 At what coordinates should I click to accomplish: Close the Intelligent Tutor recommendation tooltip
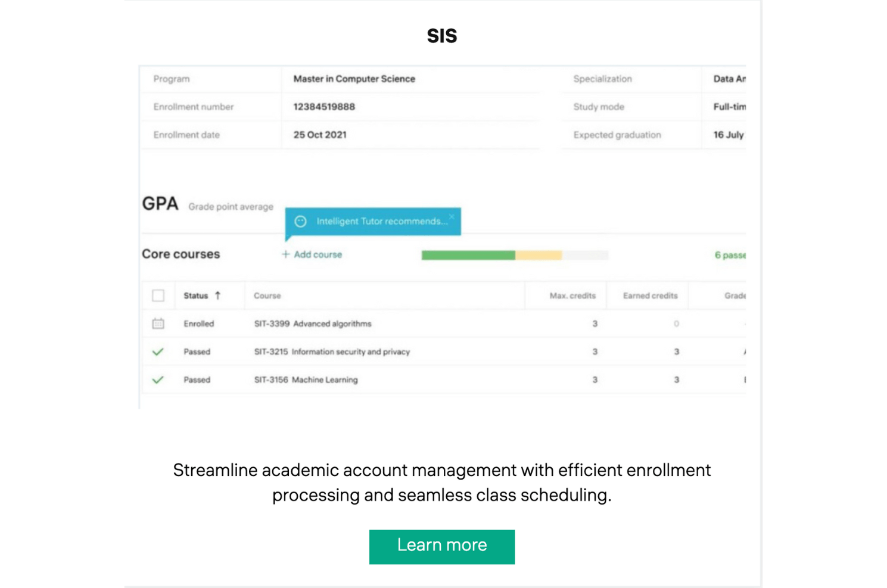coord(452,216)
